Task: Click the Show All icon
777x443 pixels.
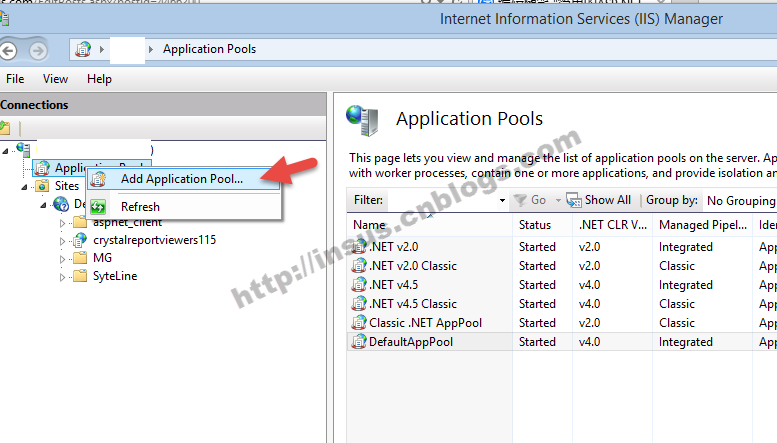Action: pos(574,200)
